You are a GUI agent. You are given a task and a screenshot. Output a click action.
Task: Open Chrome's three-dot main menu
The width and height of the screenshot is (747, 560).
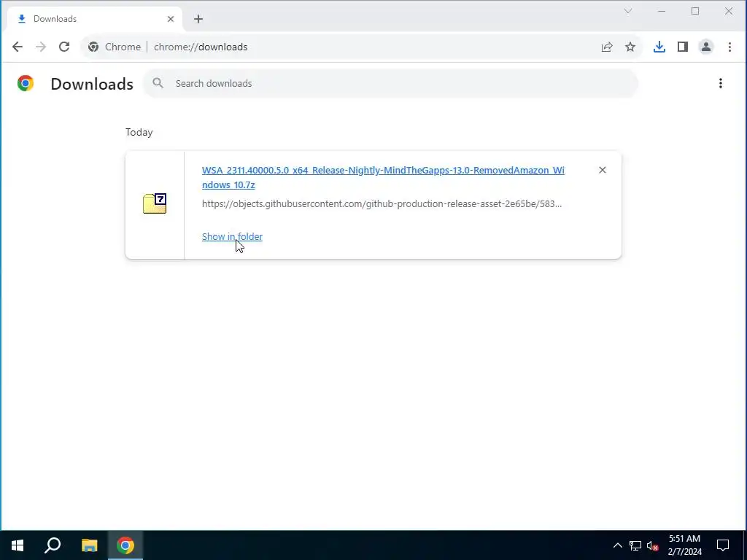point(729,47)
